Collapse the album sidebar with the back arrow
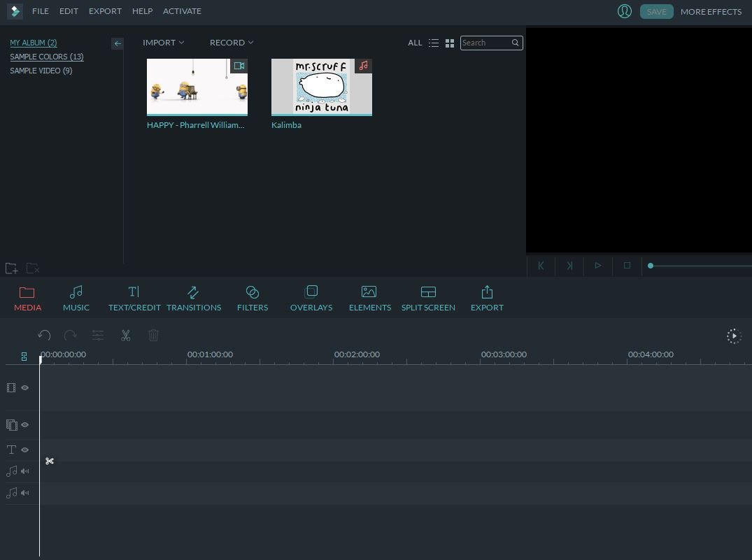Screen dimensions: 752x560 pos(118,43)
